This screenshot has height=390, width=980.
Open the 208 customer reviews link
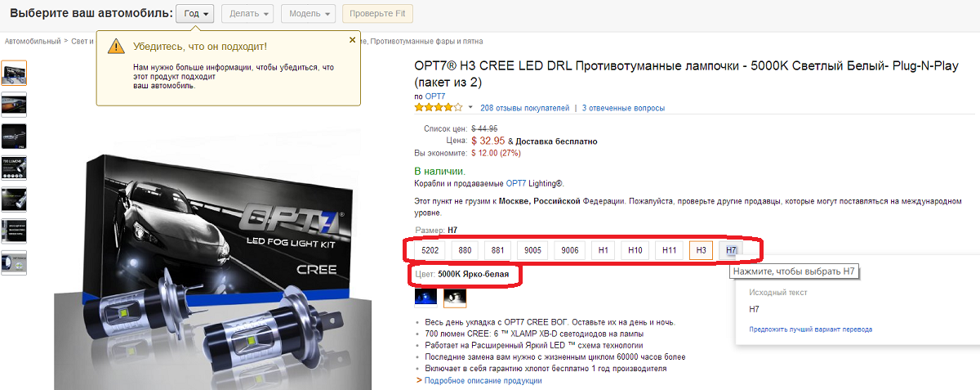pos(525,108)
